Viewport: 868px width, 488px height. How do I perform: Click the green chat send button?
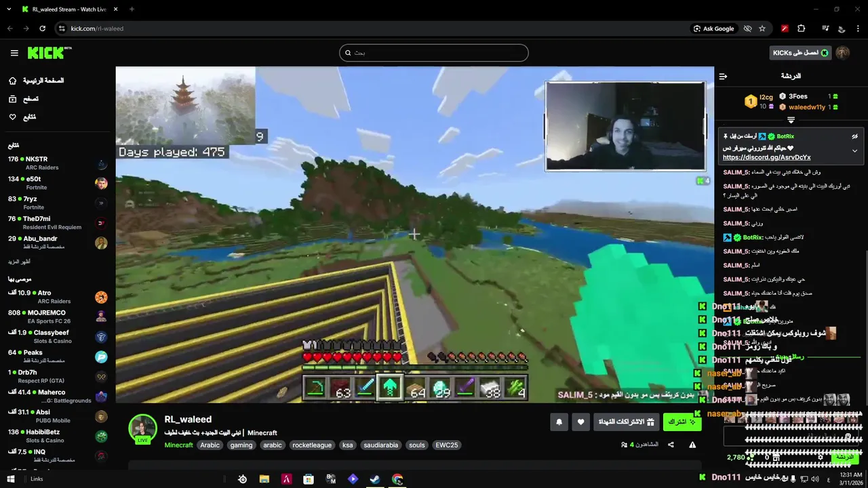point(844,457)
